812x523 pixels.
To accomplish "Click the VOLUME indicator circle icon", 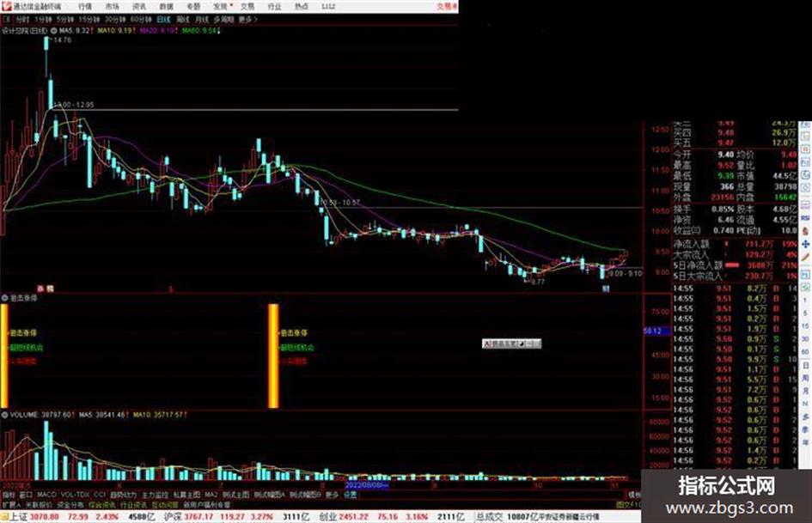I will (4, 415).
